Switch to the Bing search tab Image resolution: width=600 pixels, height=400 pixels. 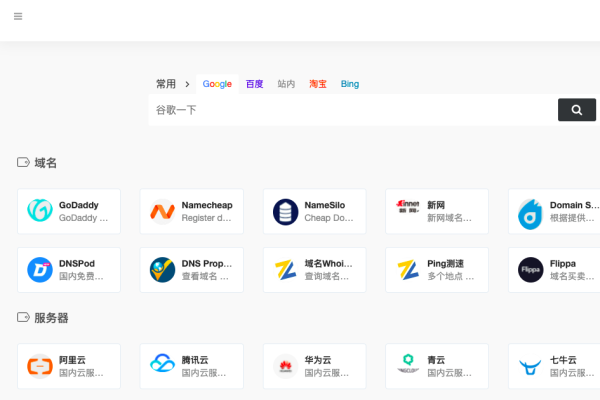(350, 84)
